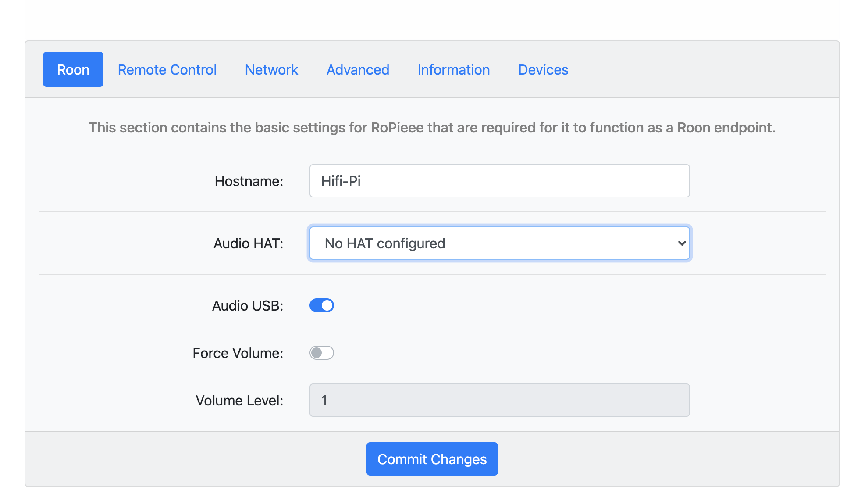Click the Force Volume label text

tap(238, 353)
